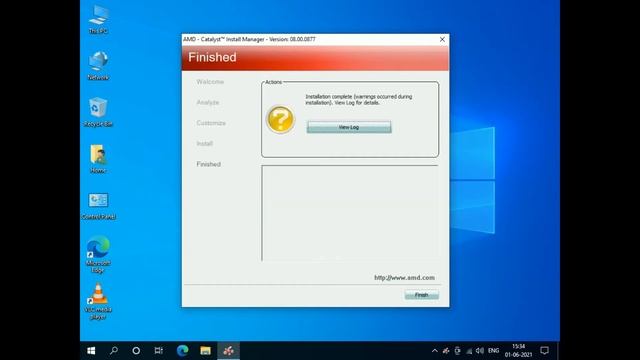Open the Windows Start menu
Viewport: 640px width, 360px height.
(x=91, y=351)
